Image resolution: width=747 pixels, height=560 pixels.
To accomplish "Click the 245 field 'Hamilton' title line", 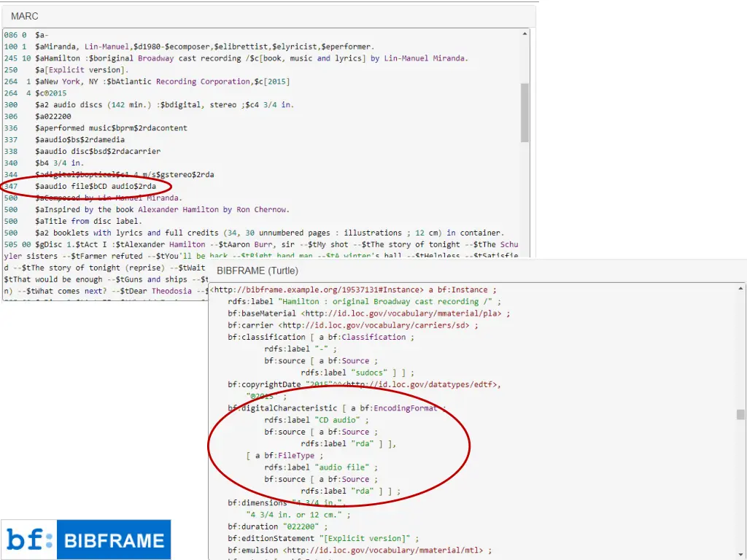I will (x=236, y=58).
